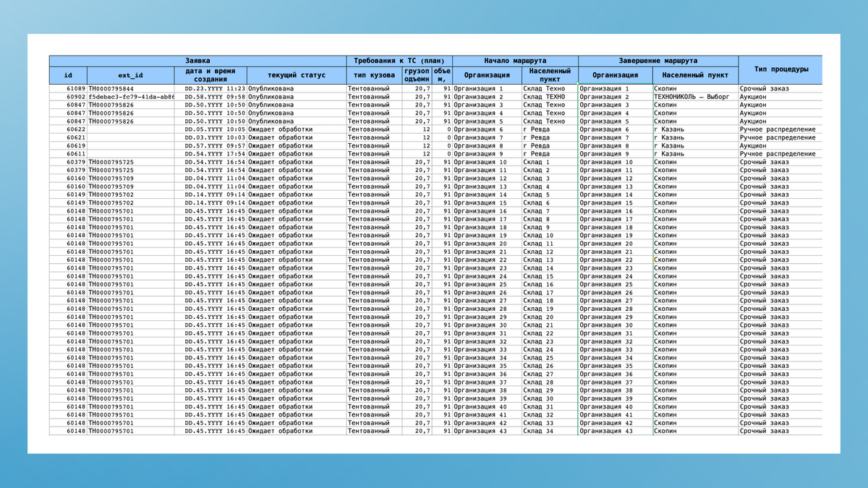Image resolution: width=868 pixels, height=488 pixels.
Task: Select the "Заявка" group header
Action: click(x=197, y=61)
